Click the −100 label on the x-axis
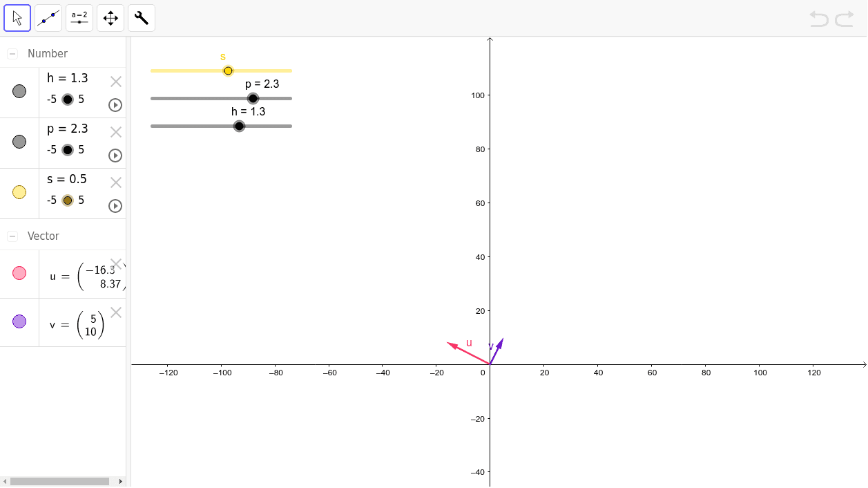The height and width of the screenshot is (488, 868). 222,373
